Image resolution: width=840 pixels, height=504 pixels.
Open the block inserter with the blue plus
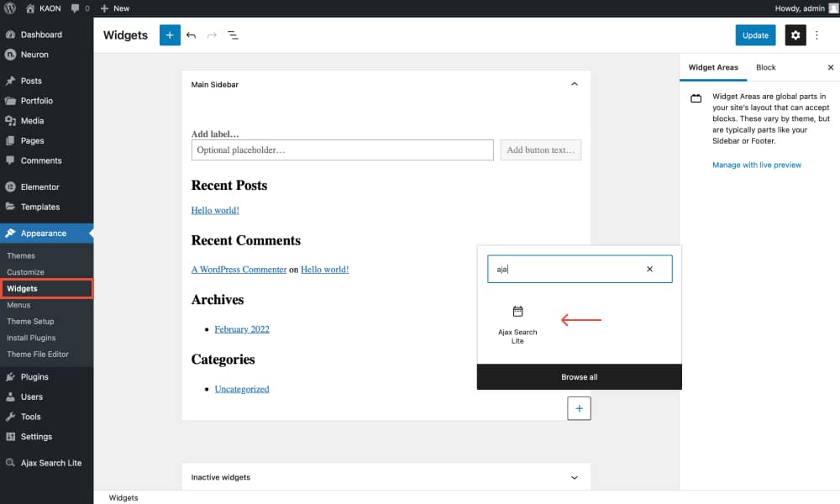click(x=169, y=35)
